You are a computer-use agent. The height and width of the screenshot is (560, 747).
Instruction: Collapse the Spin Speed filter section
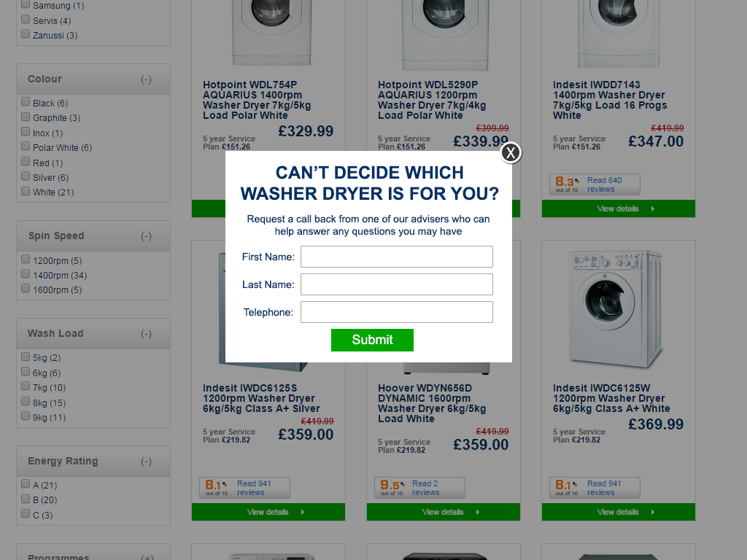coord(146,236)
